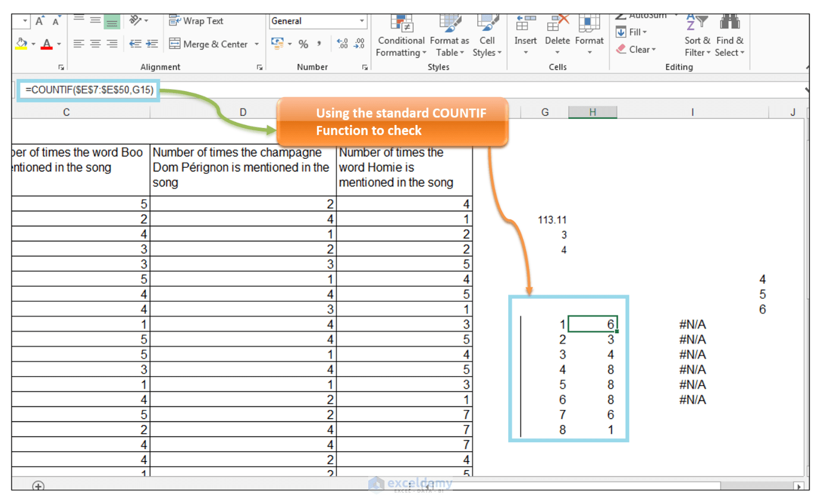This screenshot has width=821, height=504.
Task: Open Conditional Formatting options
Action: point(401,37)
